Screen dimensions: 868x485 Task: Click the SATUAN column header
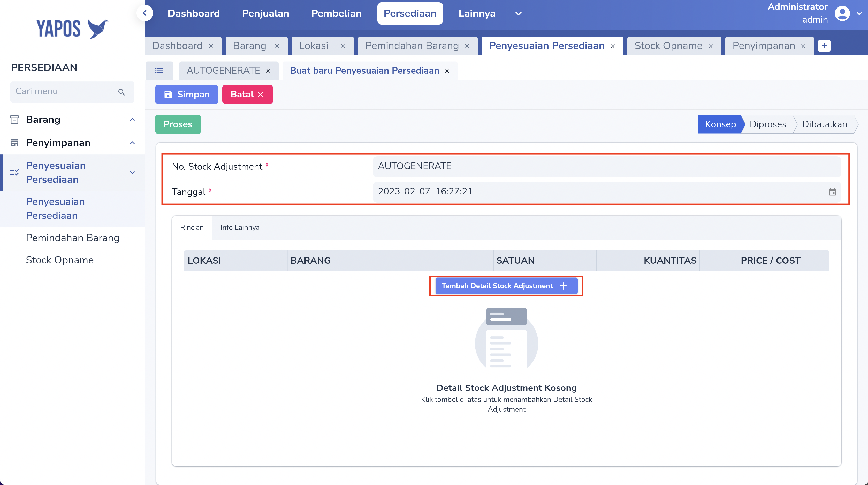[545, 261]
